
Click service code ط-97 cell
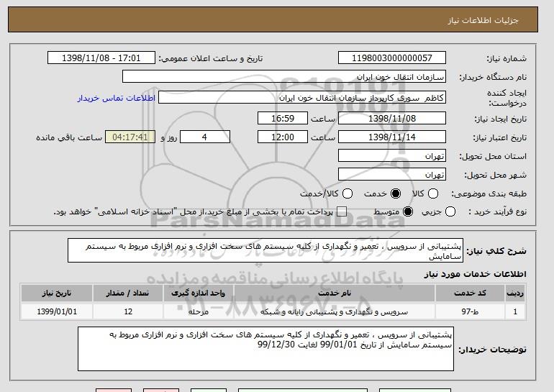(x=470, y=312)
